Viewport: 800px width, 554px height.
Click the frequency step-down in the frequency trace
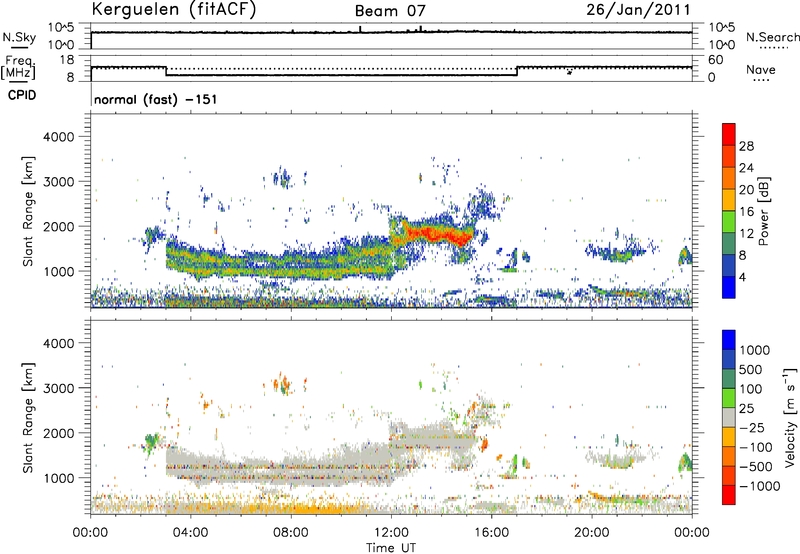click(166, 71)
